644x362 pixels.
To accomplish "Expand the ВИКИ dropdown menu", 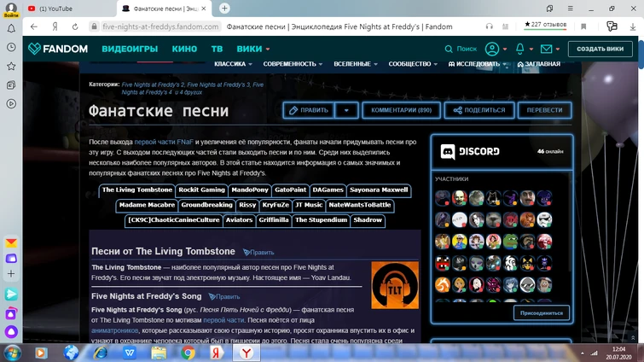I will (x=253, y=49).
